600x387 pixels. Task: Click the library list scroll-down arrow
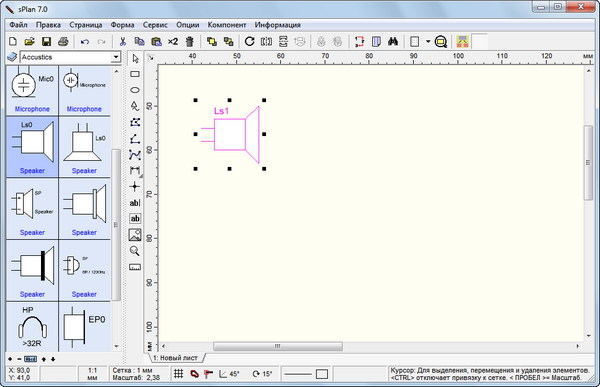pyautogui.click(x=116, y=346)
